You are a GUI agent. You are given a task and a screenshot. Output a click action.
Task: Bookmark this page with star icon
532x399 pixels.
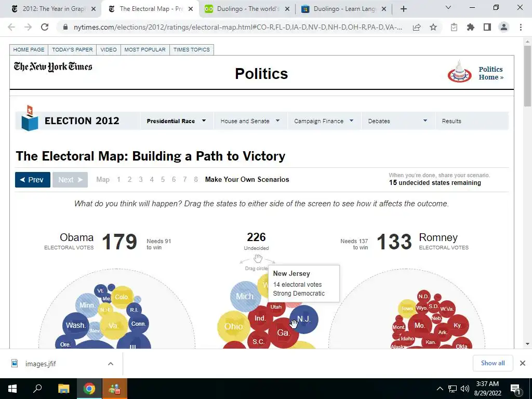(433, 27)
